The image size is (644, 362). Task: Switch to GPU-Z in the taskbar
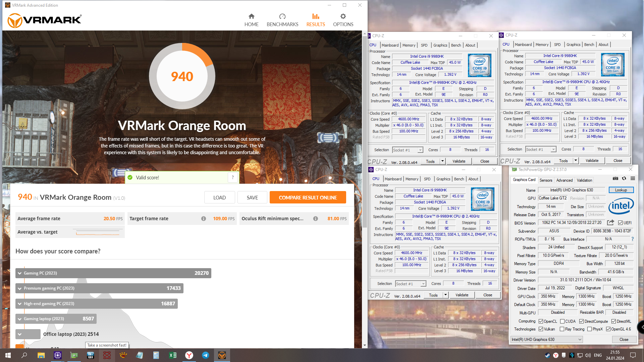point(74,355)
